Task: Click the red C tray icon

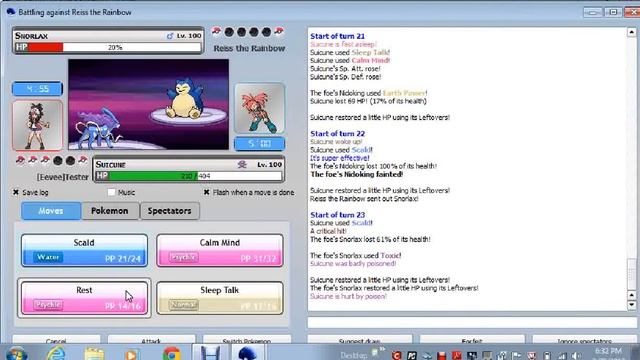Action: tap(396, 355)
